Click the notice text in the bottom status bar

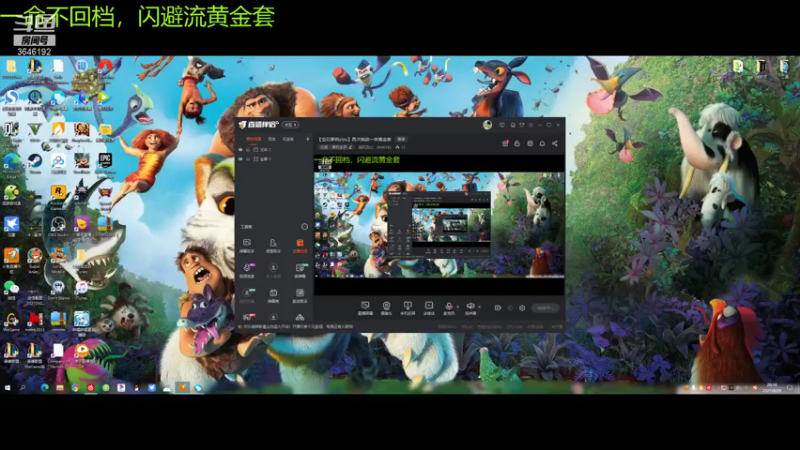coord(298,326)
